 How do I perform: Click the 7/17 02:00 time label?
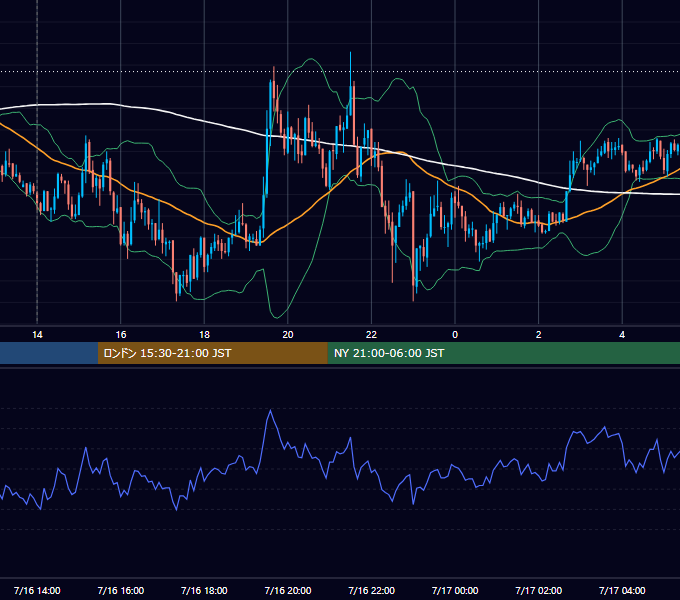(539, 590)
